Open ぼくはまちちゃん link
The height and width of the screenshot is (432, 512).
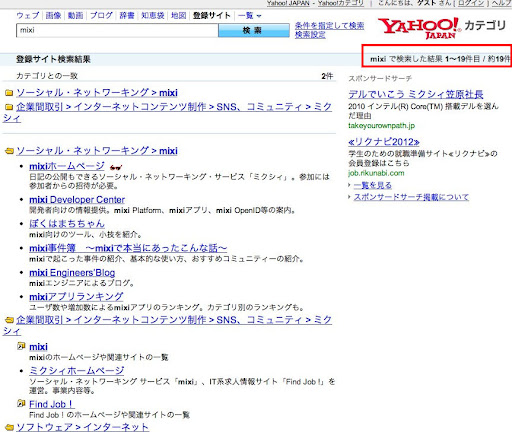click(67, 223)
